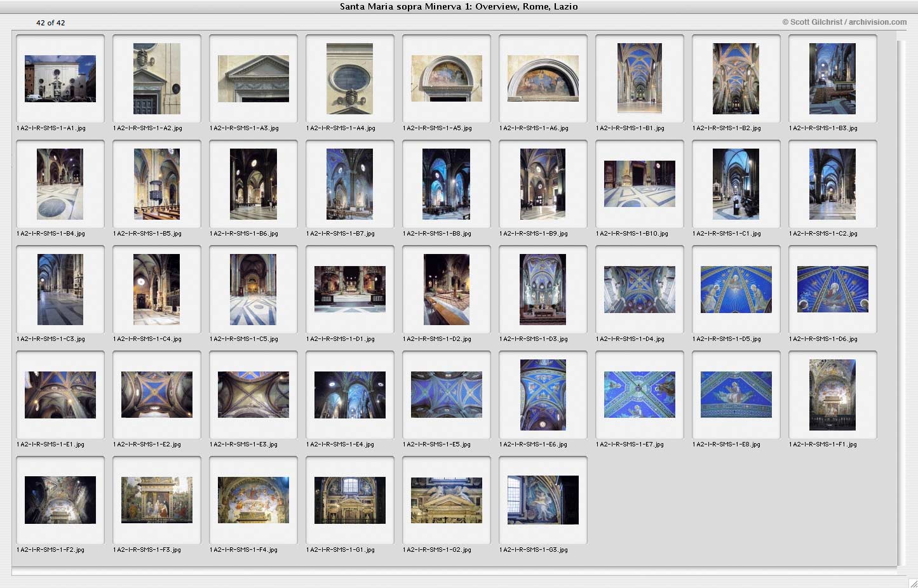This screenshot has height=588, width=918.
Task: Open apse thumbnail 1A2-I-R-SMS-1-D3.jpg
Action: pos(543,290)
